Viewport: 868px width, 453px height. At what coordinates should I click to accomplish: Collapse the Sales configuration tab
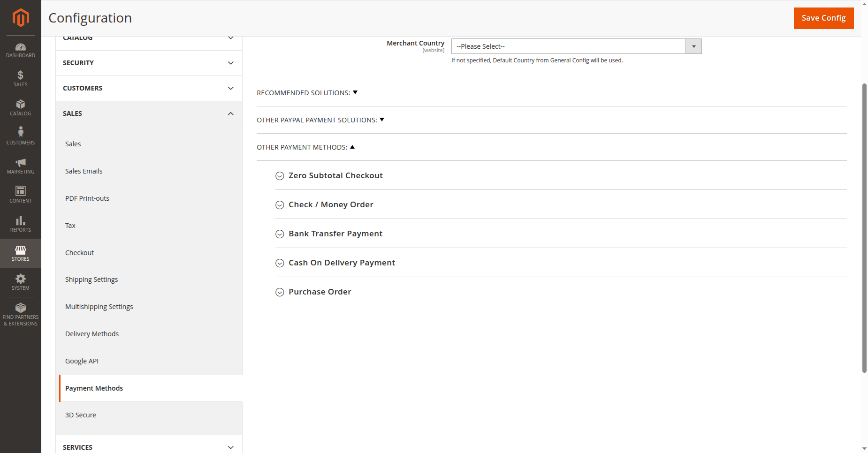coord(149,113)
